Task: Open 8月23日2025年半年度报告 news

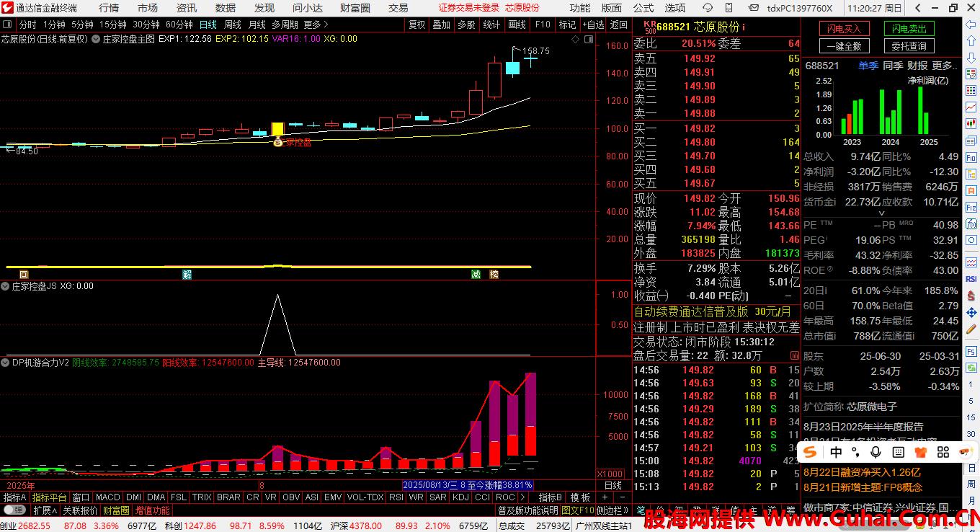Action: [x=863, y=427]
